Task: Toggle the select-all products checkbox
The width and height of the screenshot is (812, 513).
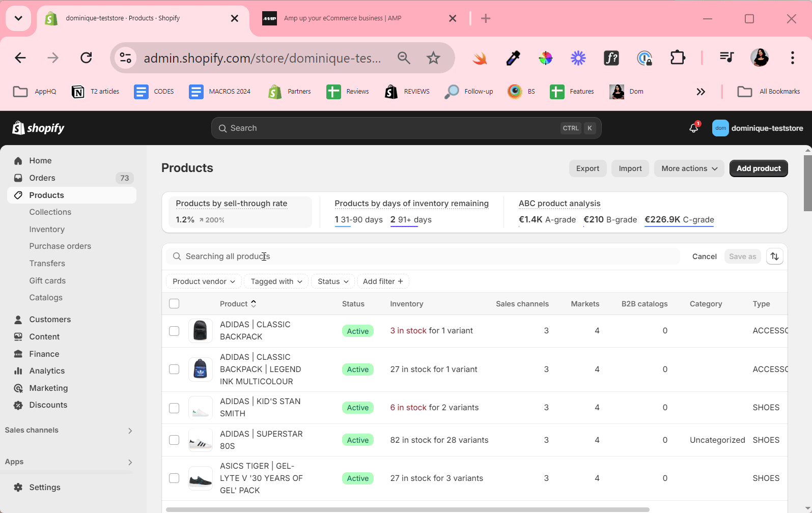Action: coord(174,304)
